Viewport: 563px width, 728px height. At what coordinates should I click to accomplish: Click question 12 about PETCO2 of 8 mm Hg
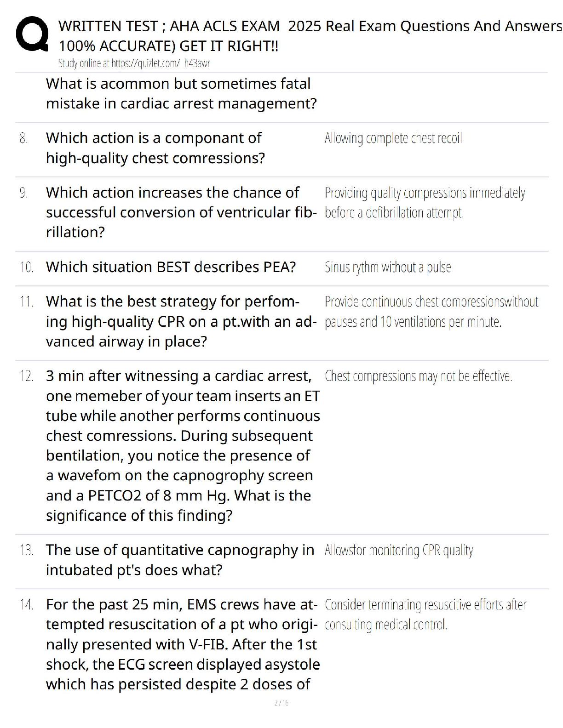183,445
